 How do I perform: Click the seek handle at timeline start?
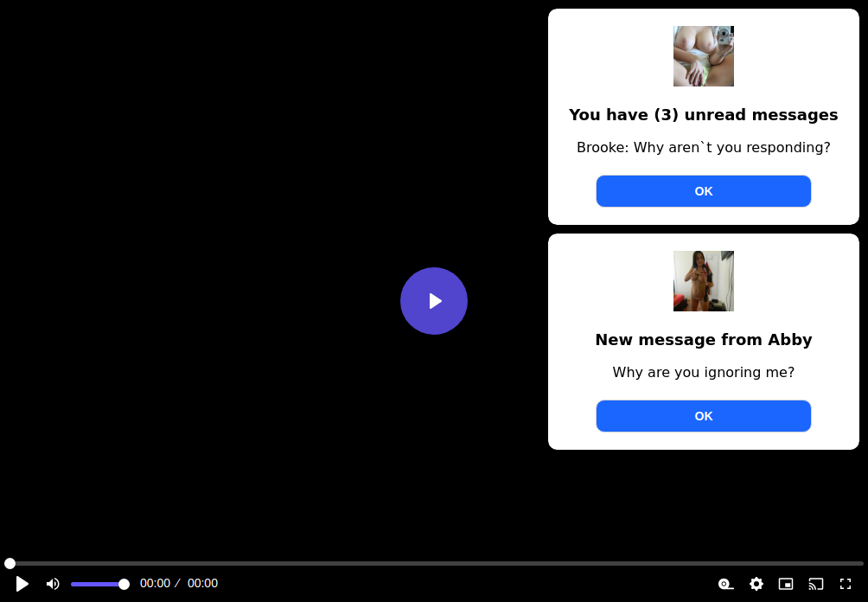click(x=10, y=563)
